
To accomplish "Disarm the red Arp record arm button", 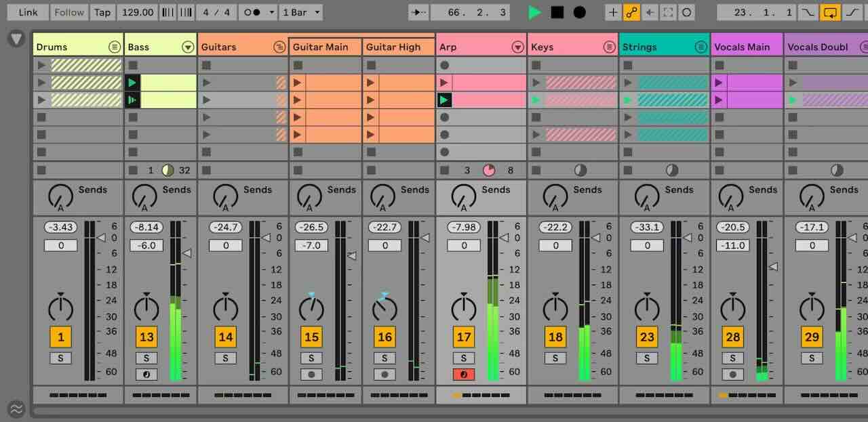I will tap(464, 375).
